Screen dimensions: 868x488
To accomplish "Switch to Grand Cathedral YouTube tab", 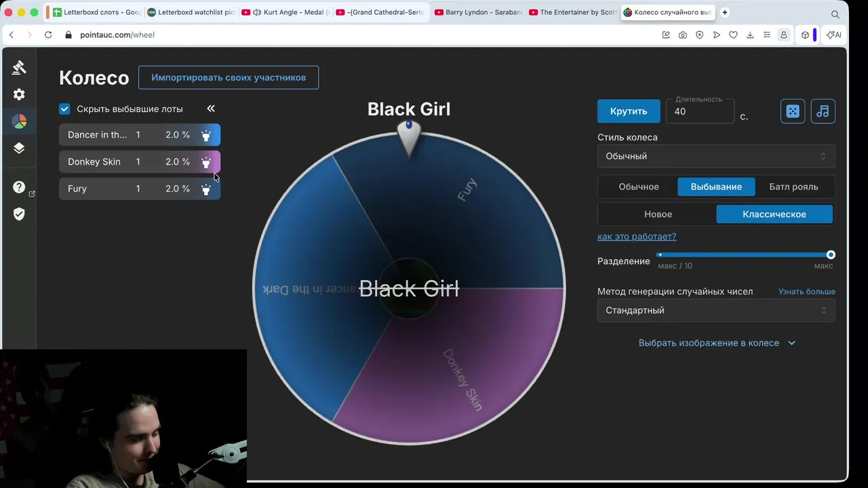I will (x=380, y=12).
